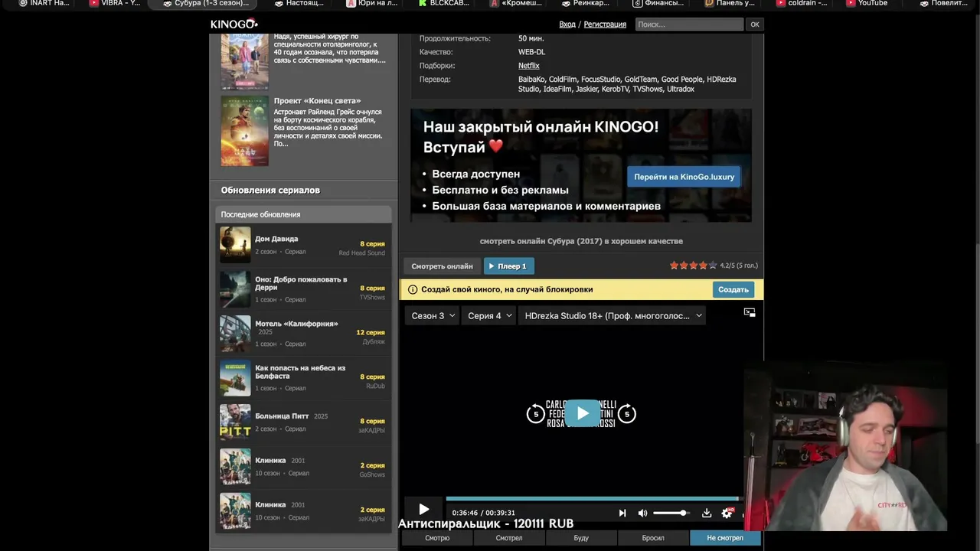Mark status as Бросил
This screenshot has width=980, height=551.
(x=653, y=538)
